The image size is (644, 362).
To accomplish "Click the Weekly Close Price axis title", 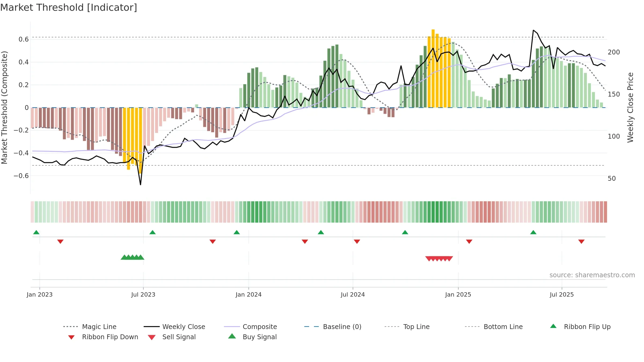I will point(630,107).
